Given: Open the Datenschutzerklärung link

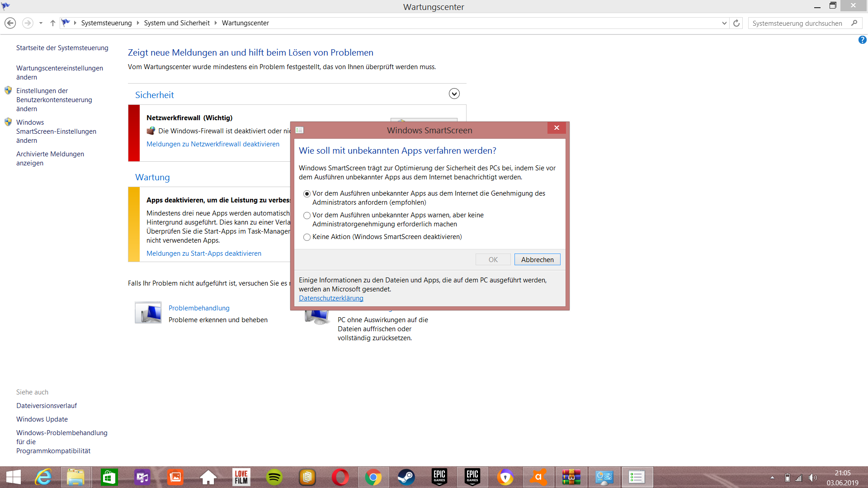Looking at the screenshot, I should 331,298.
